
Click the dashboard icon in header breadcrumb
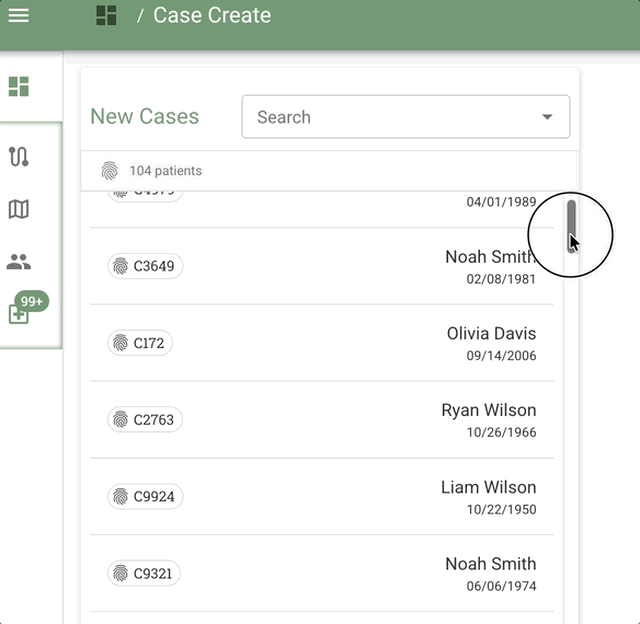106,16
